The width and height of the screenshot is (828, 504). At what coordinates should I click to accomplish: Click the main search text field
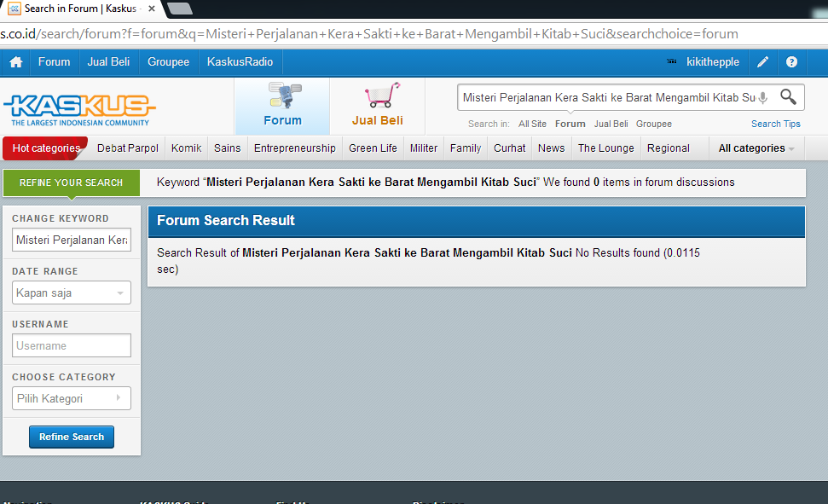607,97
